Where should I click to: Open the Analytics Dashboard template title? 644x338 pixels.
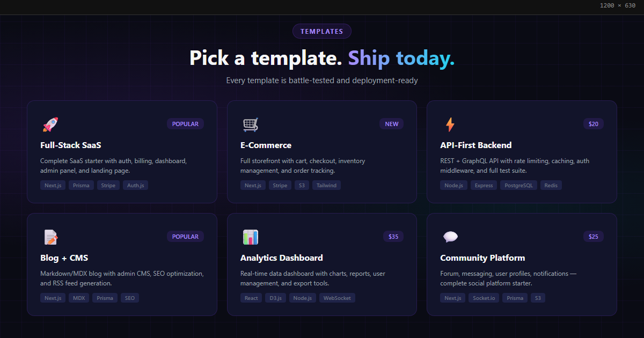point(282,258)
